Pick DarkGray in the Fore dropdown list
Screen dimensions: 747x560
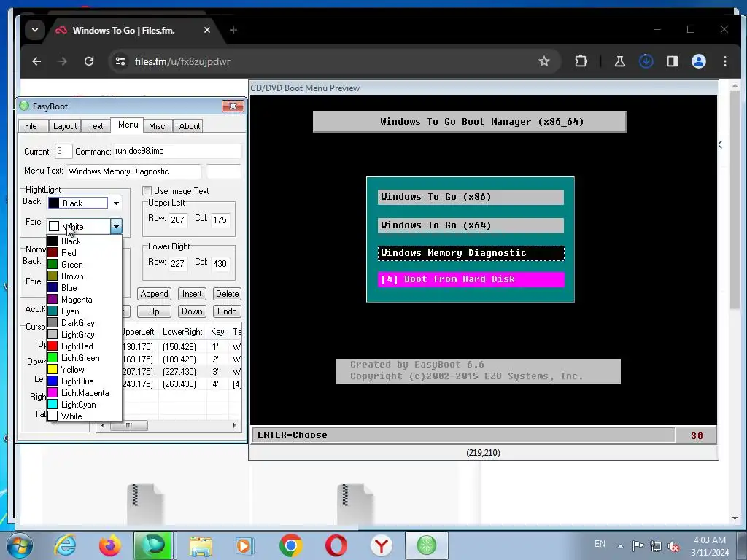(x=84, y=323)
